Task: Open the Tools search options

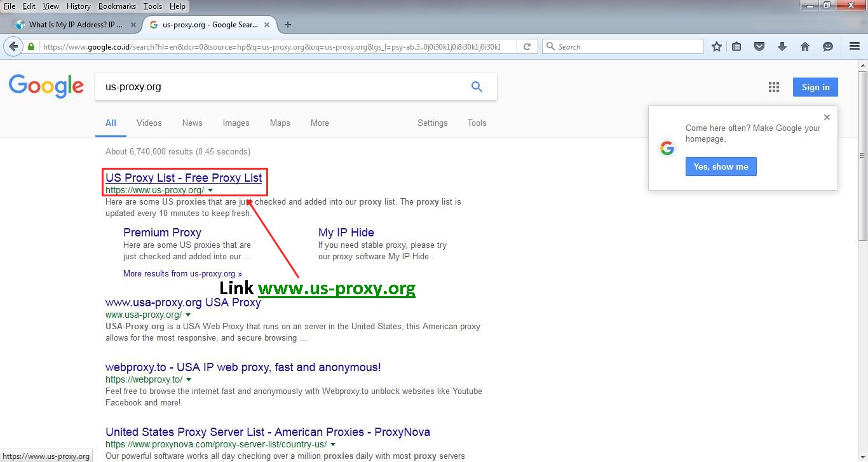Action: pos(477,123)
